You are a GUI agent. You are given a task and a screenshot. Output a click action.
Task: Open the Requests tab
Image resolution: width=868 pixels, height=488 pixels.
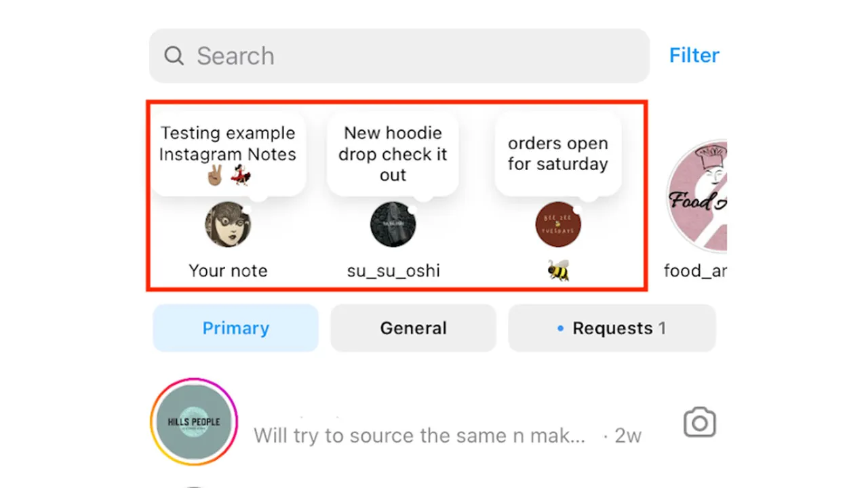[612, 328]
